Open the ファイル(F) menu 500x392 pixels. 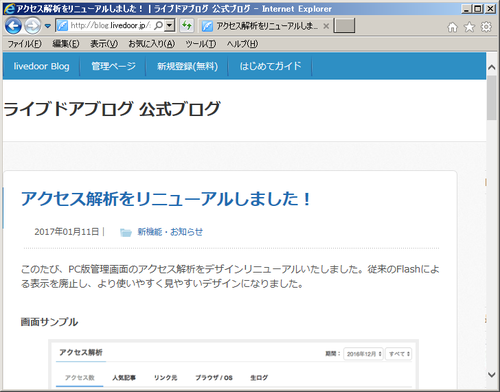[24, 44]
